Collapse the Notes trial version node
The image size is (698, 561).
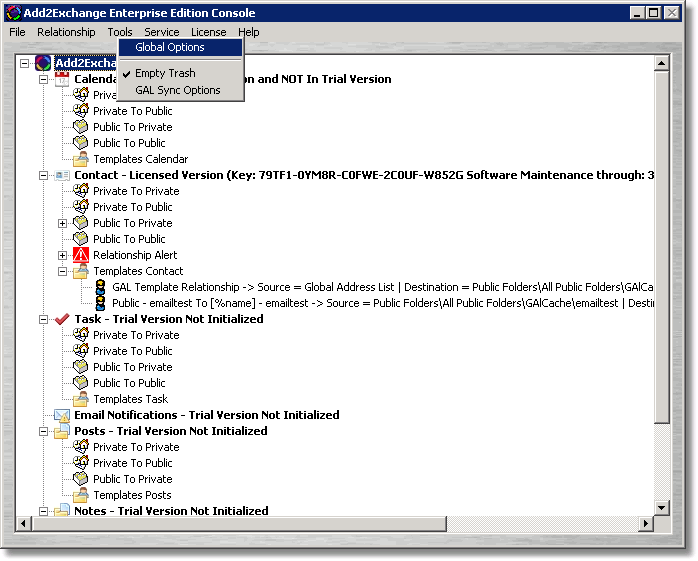(43, 511)
